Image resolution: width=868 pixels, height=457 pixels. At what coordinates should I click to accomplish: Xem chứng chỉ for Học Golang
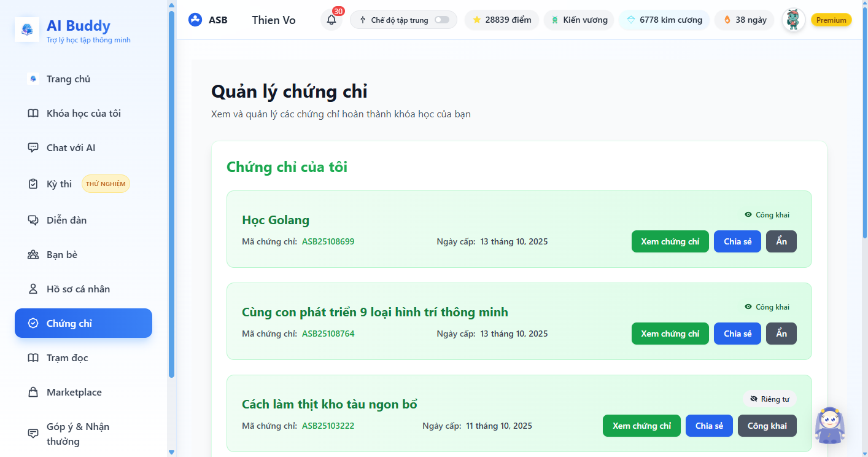click(x=670, y=241)
